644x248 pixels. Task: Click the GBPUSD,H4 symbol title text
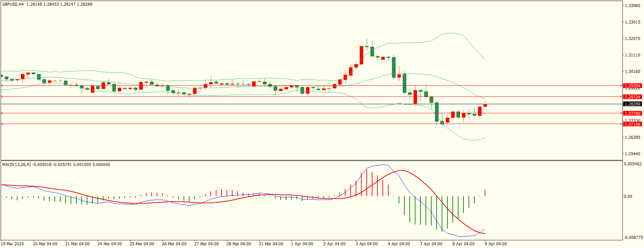[x=13, y=4]
